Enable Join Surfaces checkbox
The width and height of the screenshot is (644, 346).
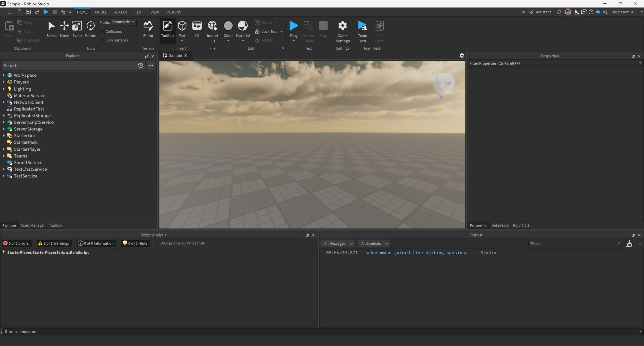102,40
